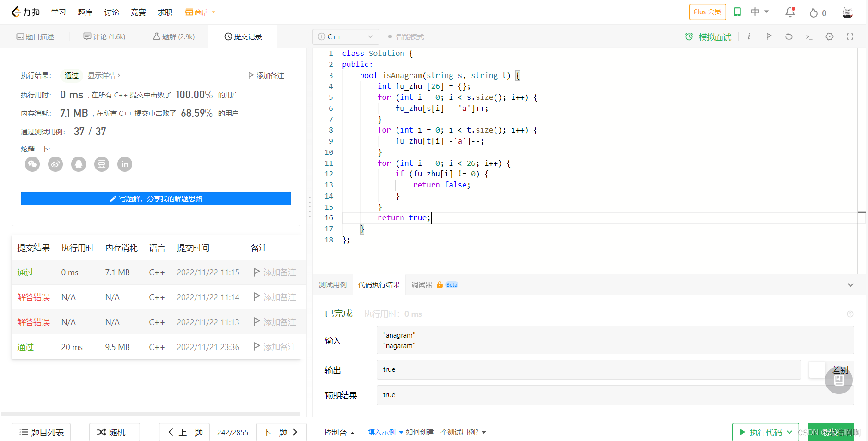Open the notifications bell icon
Screen dimensions: 868x441
pyautogui.click(x=790, y=12)
